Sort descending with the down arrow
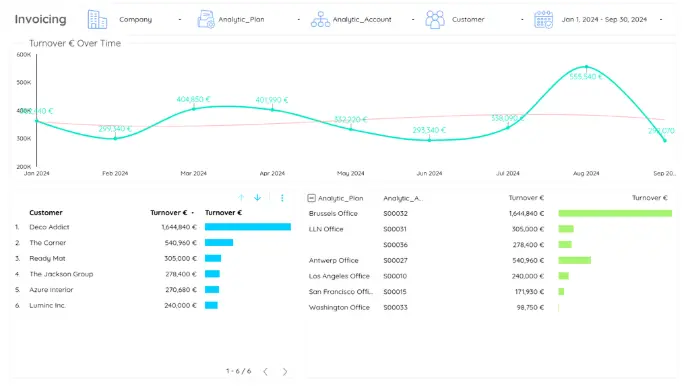 (257, 198)
